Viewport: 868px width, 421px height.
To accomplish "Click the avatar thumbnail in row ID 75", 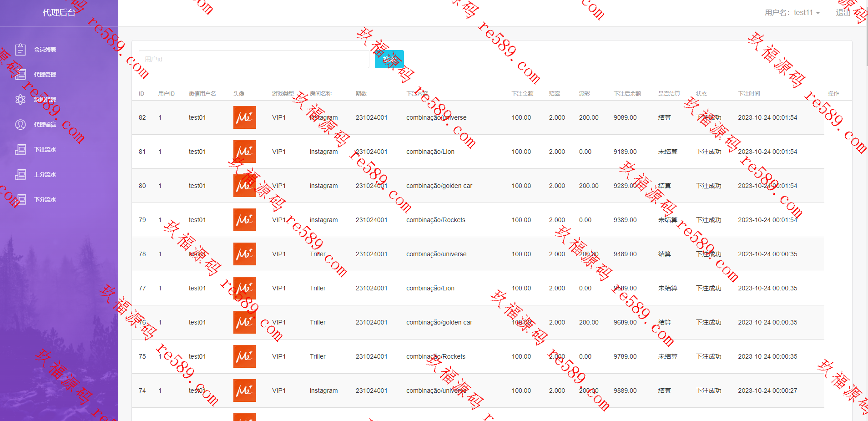I will pos(245,356).
